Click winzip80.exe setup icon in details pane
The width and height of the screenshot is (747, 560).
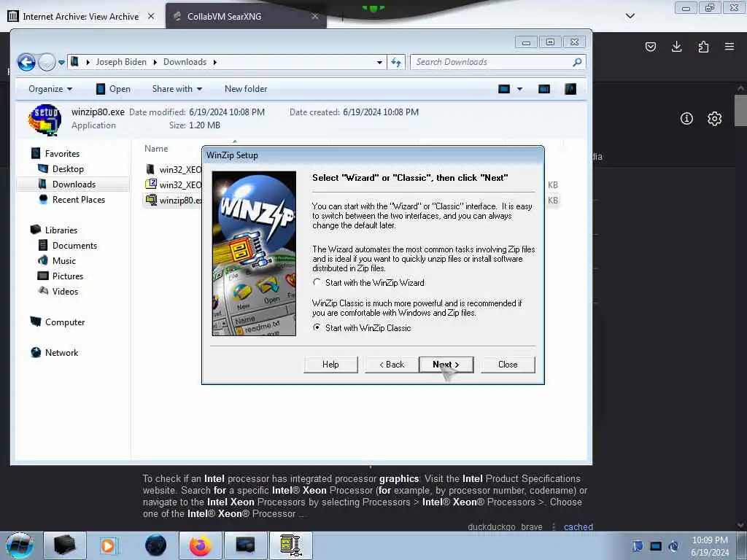44,120
